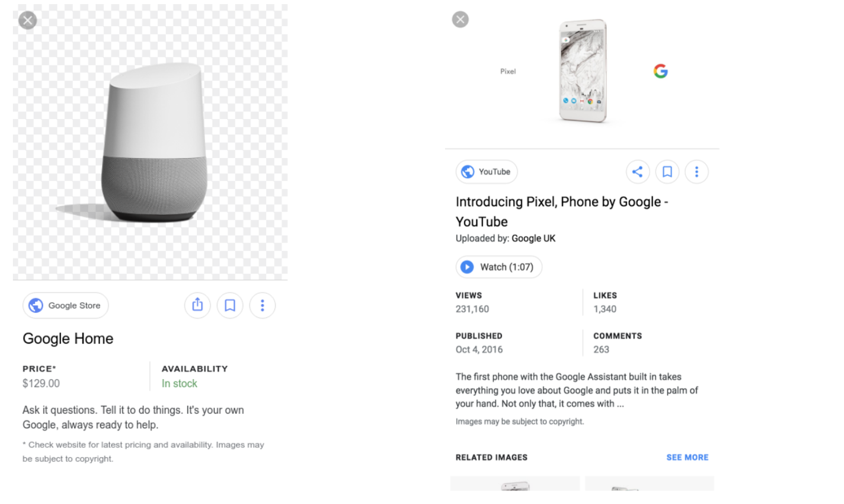Open the YouTube source chip

[487, 171]
